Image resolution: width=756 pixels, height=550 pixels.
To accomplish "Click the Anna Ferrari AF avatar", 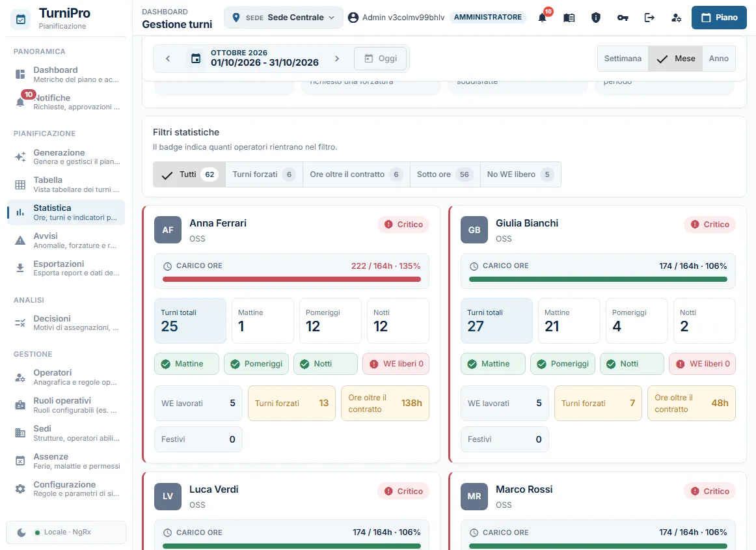I will click(168, 230).
